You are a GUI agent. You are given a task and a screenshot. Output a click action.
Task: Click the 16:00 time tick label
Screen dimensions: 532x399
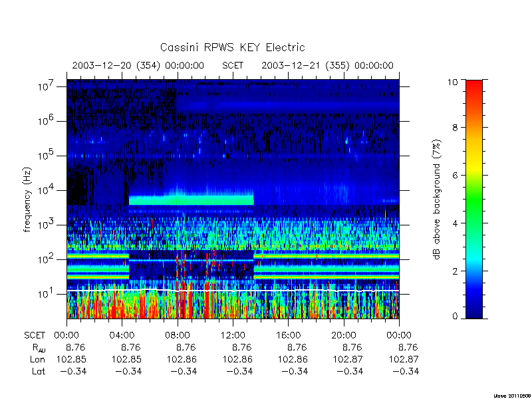(x=288, y=336)
